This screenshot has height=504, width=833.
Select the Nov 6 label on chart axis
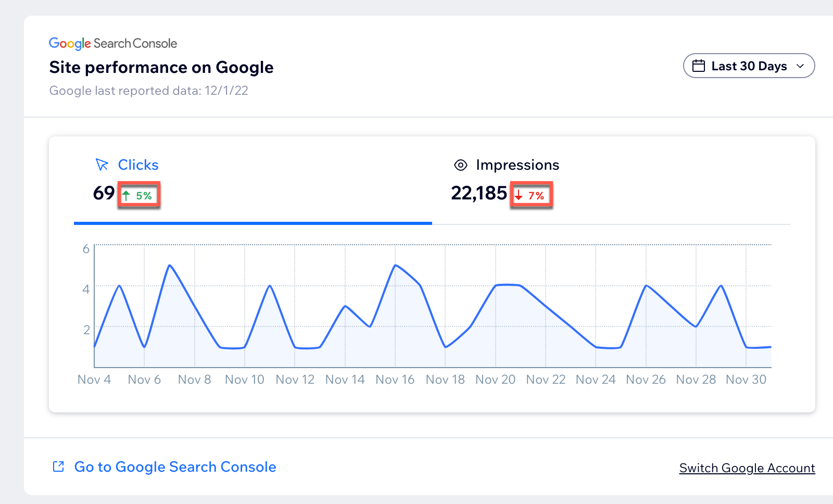tap(144, 380)
